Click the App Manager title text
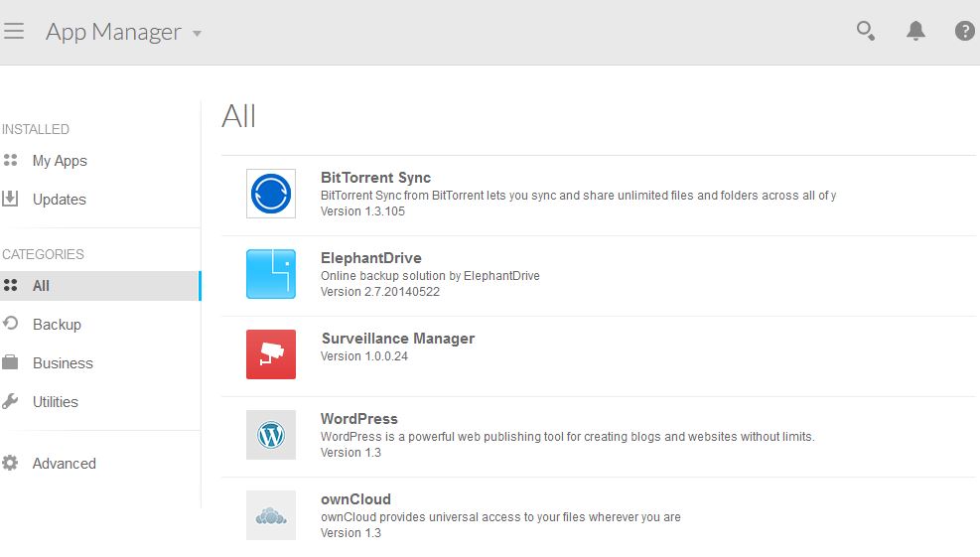The image size is (980, 557). click(x=114, y=32)
